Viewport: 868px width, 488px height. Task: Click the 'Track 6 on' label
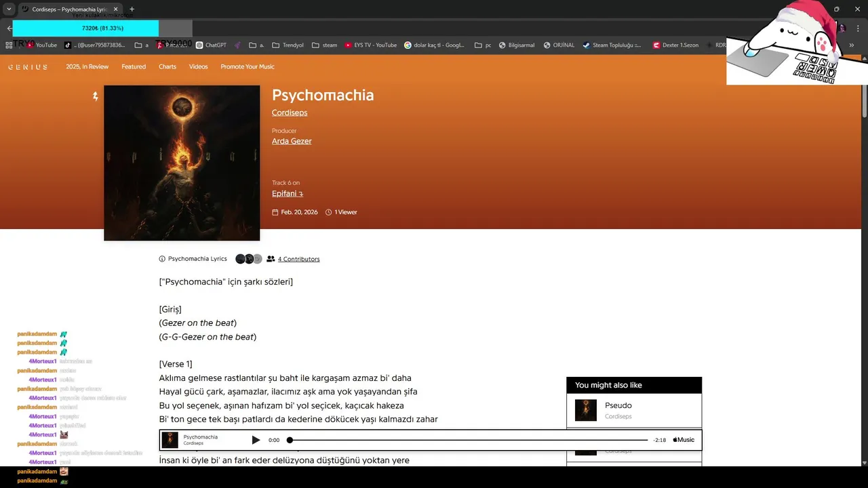(x=285, y=183)
